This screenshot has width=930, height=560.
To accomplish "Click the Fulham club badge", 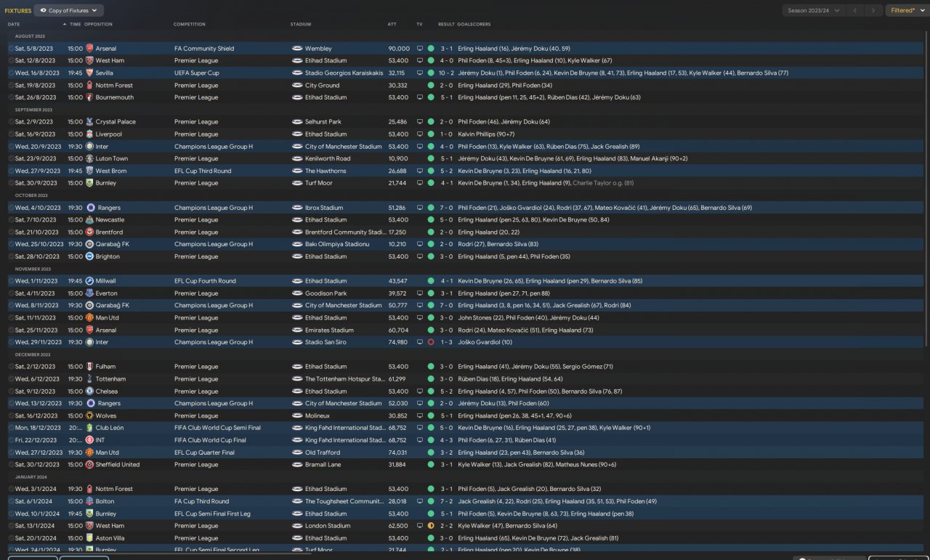I will pyautogui.click(x=89, y=367).
